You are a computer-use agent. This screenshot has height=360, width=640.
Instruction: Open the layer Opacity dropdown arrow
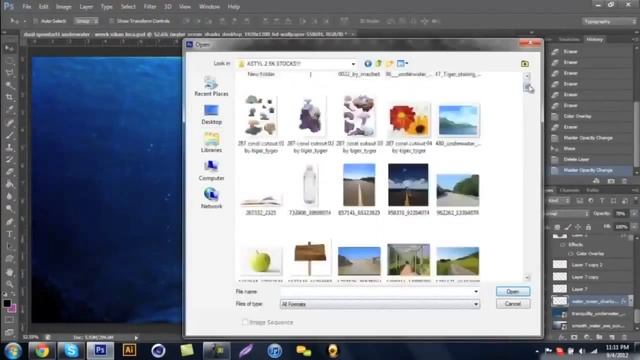634,213
